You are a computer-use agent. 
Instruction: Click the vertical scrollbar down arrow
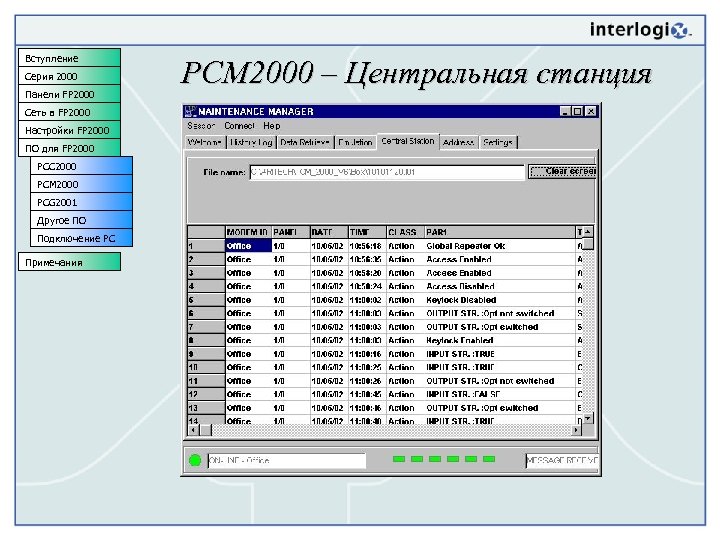tap(588, 418)
